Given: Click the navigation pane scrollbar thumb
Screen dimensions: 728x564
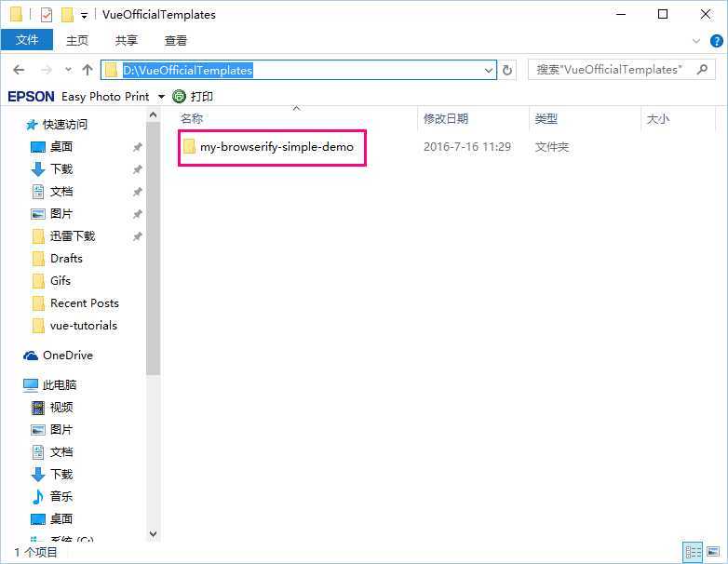Looking at the screenshot, I should click(153, 248).
